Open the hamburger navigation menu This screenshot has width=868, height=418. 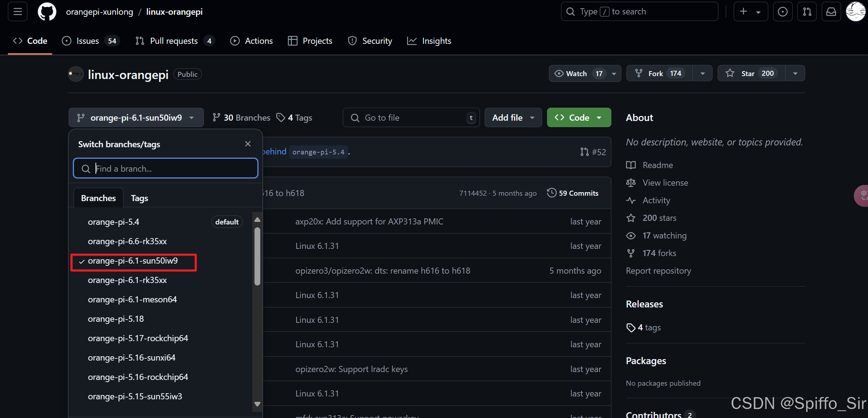[18, 12]
